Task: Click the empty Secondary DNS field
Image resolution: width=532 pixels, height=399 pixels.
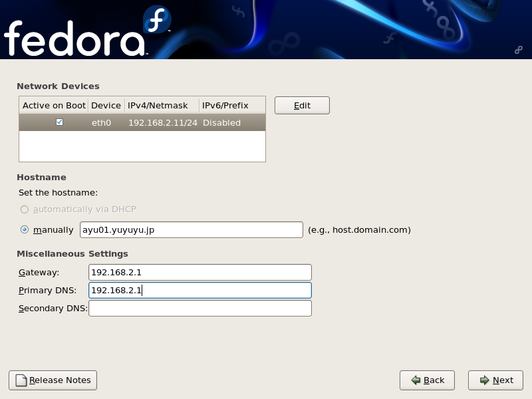Action: (x=200, y=309)
